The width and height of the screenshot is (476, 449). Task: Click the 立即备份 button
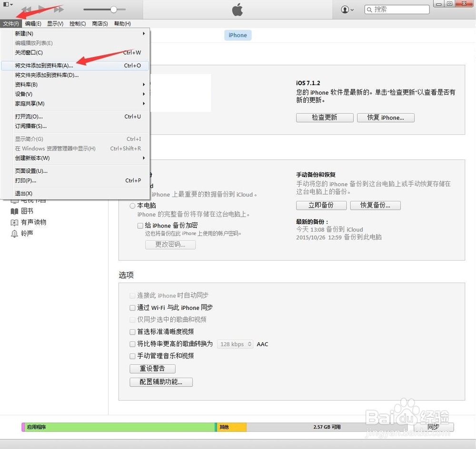point(321,205)
